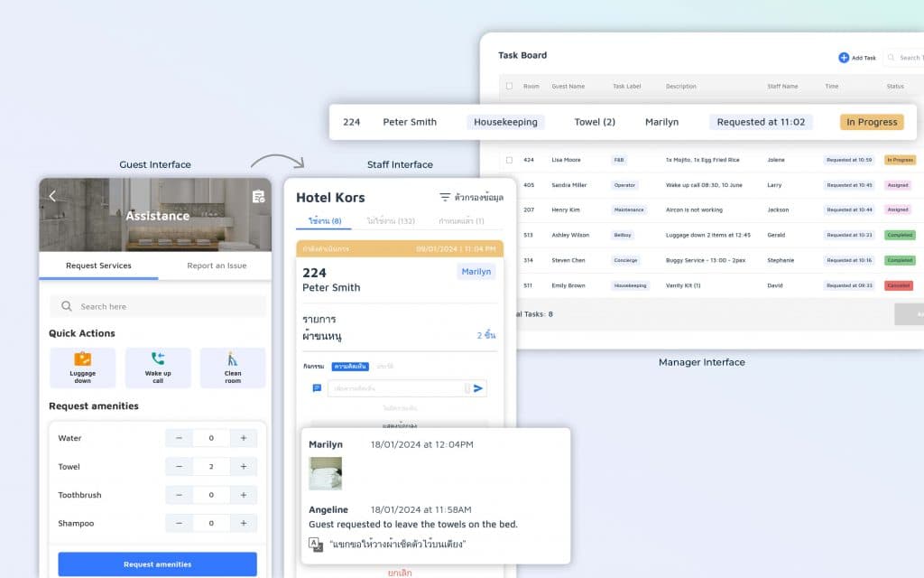
Task: Switch to the Report an Issue tab
Action: 217,266
